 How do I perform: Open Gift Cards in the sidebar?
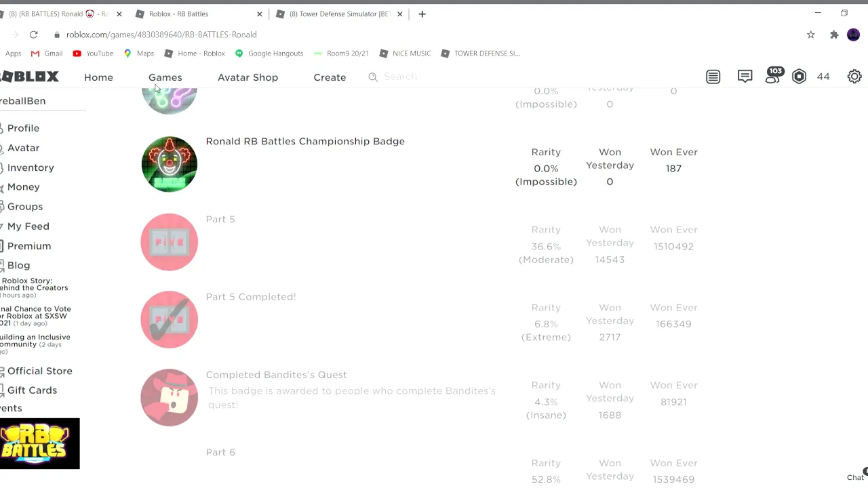click(32, 390)
